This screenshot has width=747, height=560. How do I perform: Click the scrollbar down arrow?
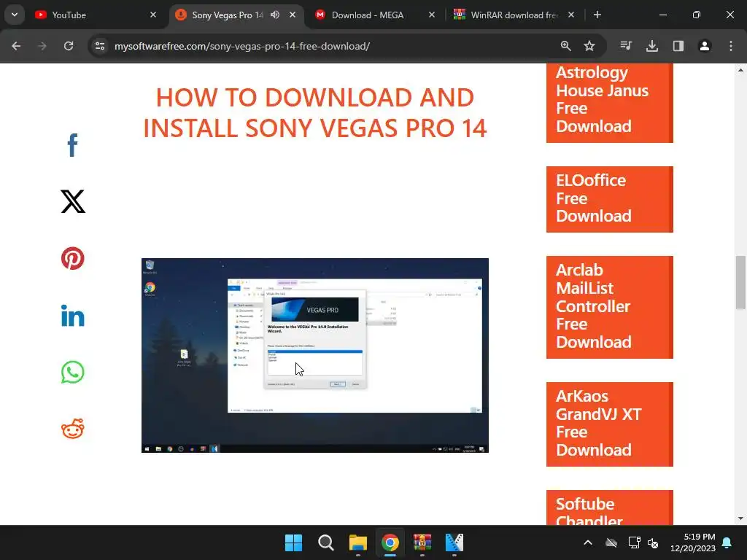740,518
